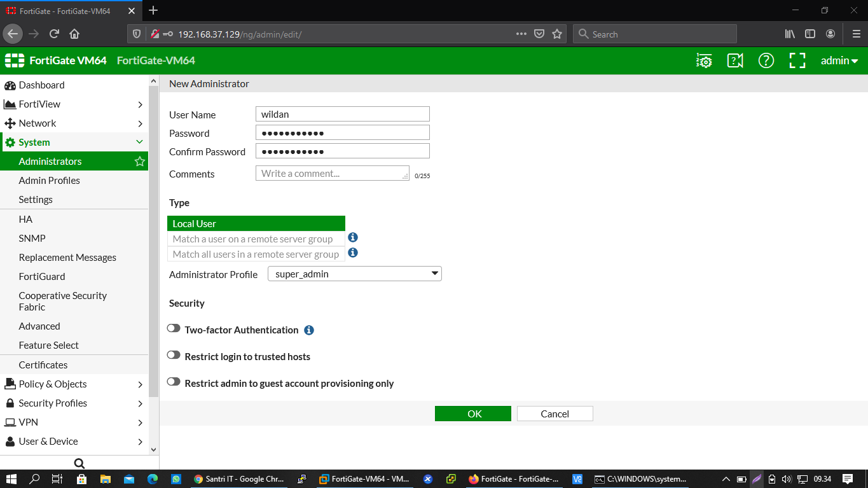
Task: Open System Settings menu item
Action: click(x=36, y=199)
